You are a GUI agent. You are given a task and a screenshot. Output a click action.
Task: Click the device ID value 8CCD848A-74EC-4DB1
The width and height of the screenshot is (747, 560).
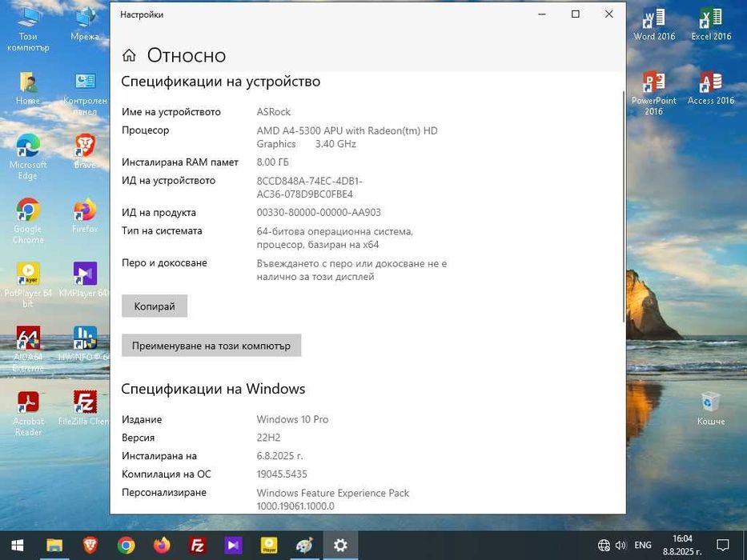[x=309, y=188]
